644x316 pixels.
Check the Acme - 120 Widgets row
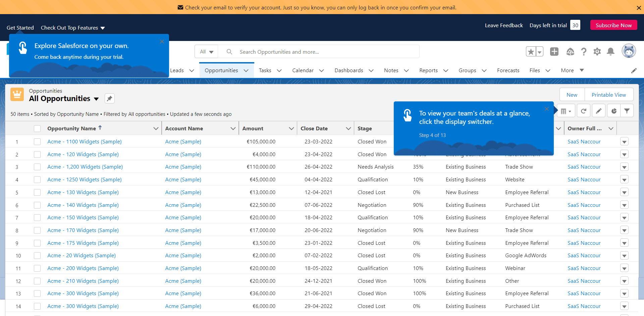[37, 154]
